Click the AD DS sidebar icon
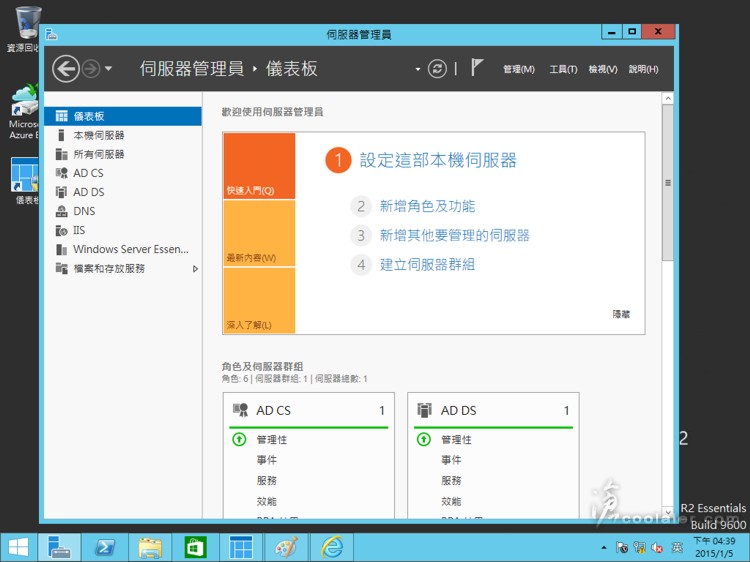This screenshot has height=562, width=750. (x=61, y=192)
